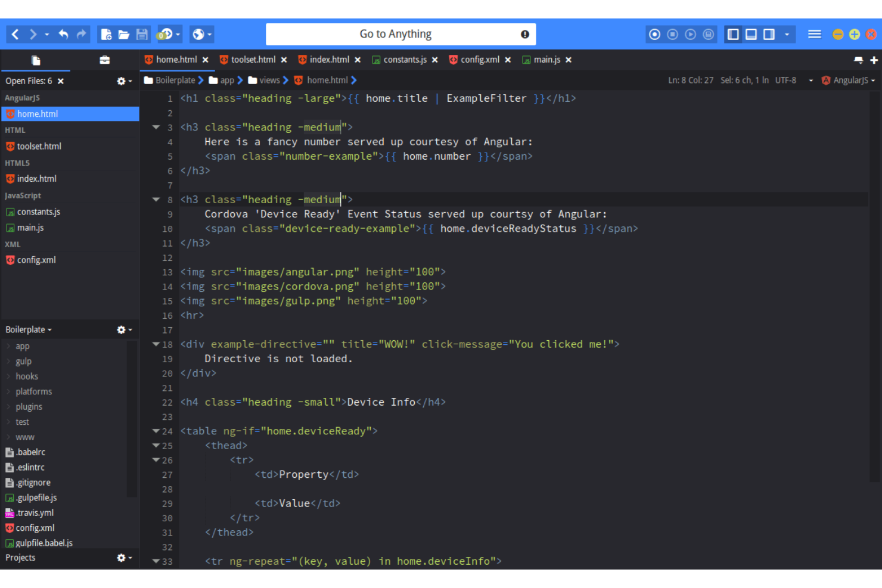Image resolution: width=882 pixels, height=588 pixels.
Task: Start macro recording with the record icon
Action: 654,35
